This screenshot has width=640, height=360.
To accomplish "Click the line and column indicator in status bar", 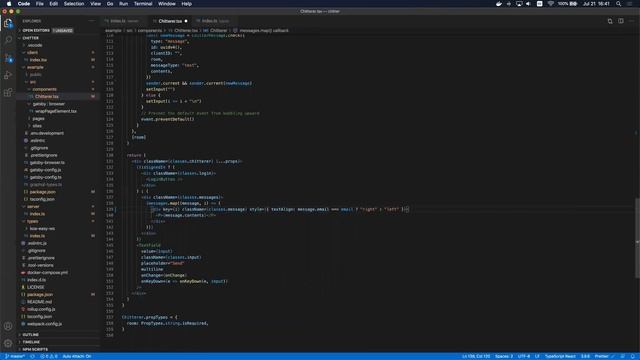I will [476, 356].
